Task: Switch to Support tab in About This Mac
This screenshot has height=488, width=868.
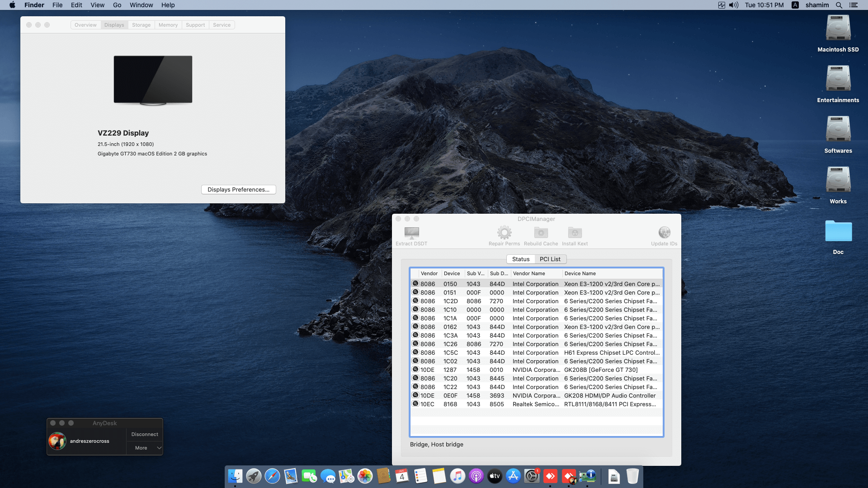Action: click(195, 25)
